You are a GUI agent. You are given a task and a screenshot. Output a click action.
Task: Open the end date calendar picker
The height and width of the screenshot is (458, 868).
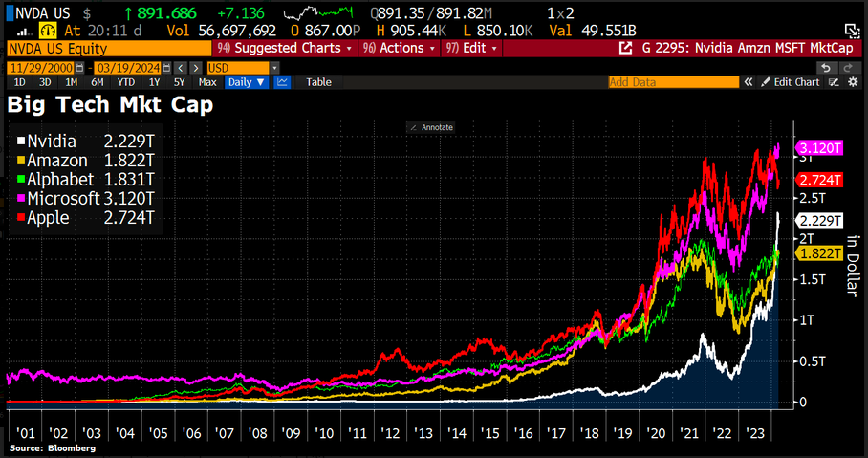coord(165,68)
